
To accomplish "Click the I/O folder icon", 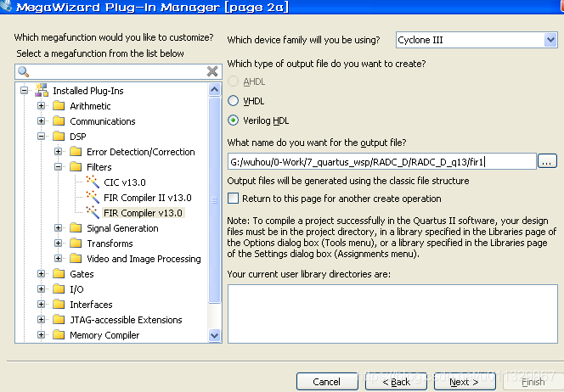I will tap(59, 288).
